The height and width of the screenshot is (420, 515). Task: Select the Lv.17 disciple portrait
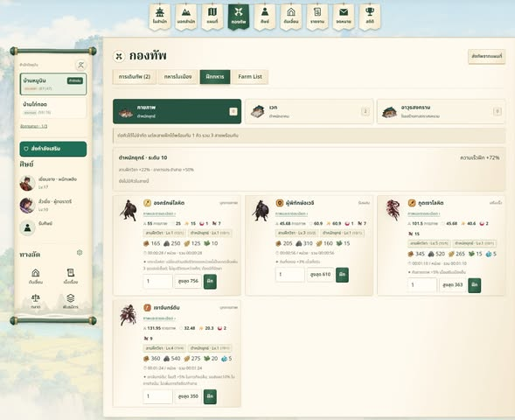pos(27,183)
